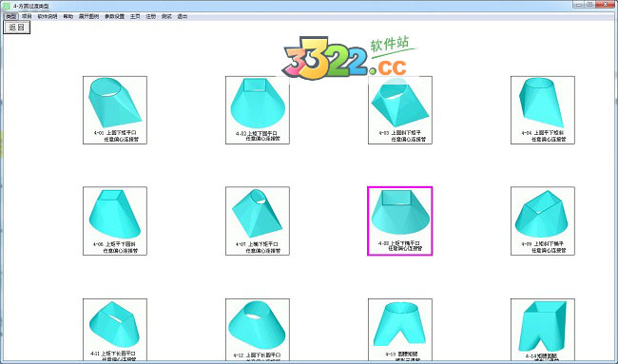Open the 测试 menu item
The width and height of the screenshot is (618, 364).
166,16
